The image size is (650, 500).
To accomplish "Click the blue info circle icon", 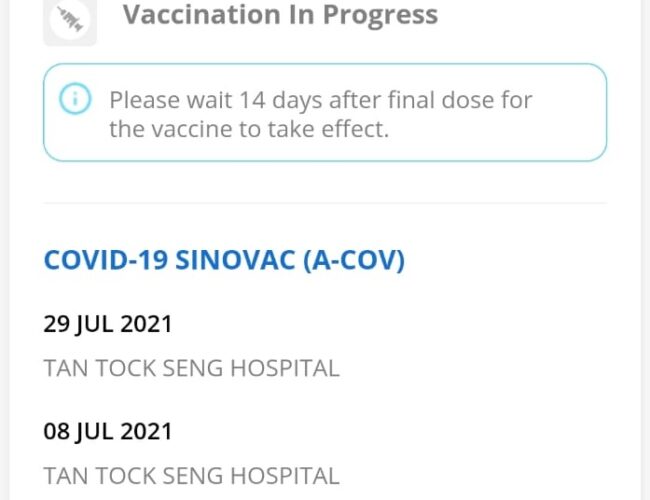I will coord(75,100).
